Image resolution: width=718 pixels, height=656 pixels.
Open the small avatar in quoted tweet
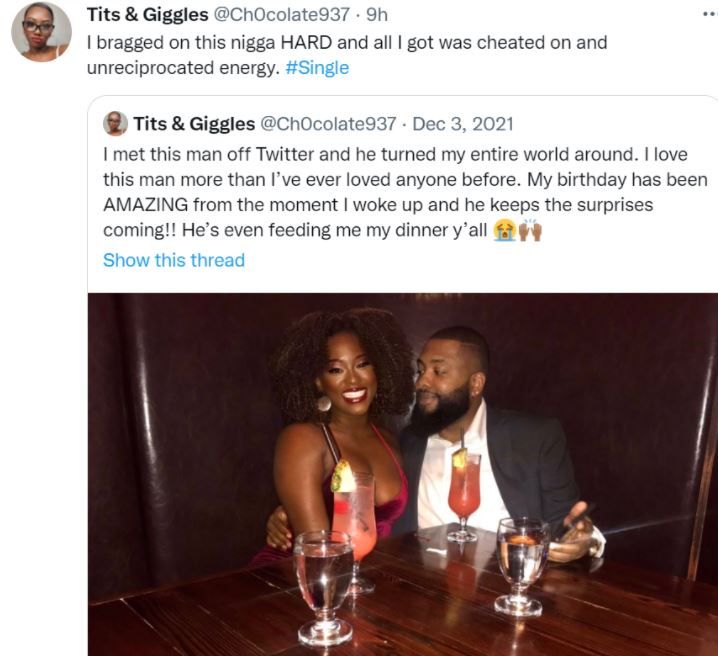[116, 125]
